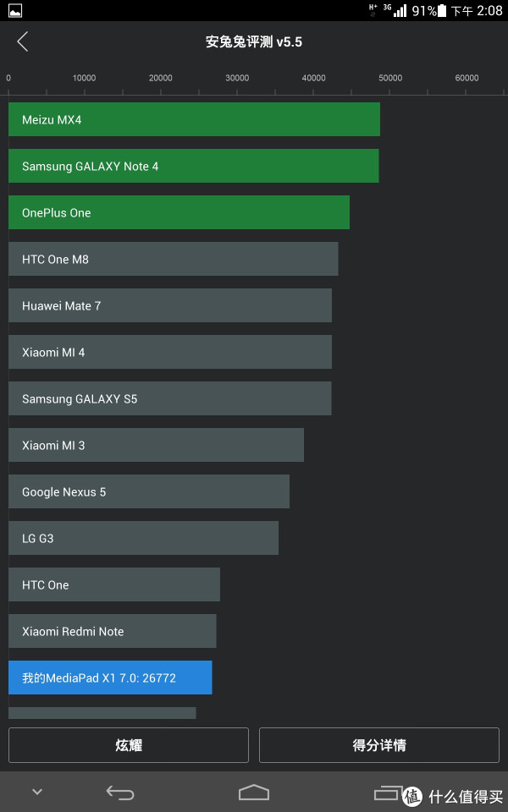The image size is (508, 812).
Task: Tap the HTC One M8 bar
Action: pyautogui.click(x=173, y=259)
